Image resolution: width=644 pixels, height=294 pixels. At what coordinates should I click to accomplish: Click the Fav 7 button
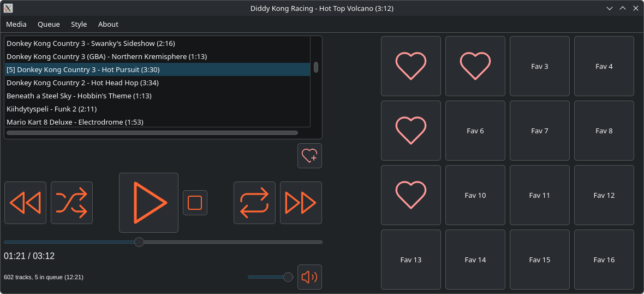pyautogui.click(x=539, y=131)
